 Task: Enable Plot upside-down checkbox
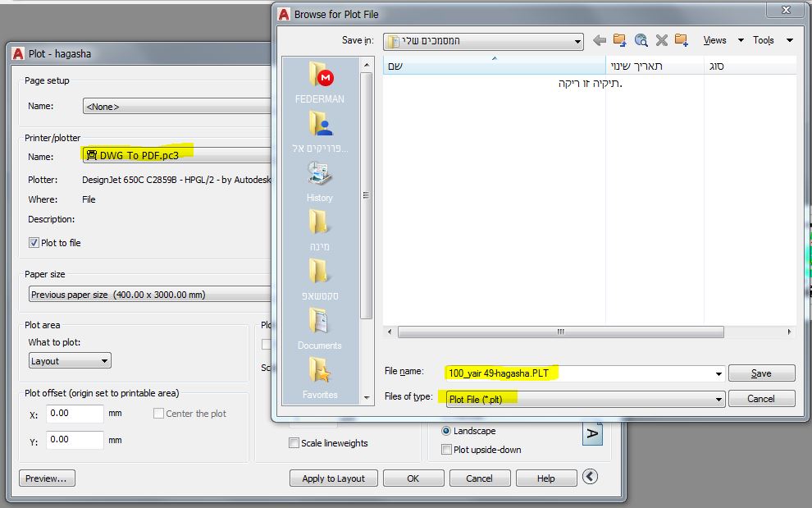click(x=446, y=450)
